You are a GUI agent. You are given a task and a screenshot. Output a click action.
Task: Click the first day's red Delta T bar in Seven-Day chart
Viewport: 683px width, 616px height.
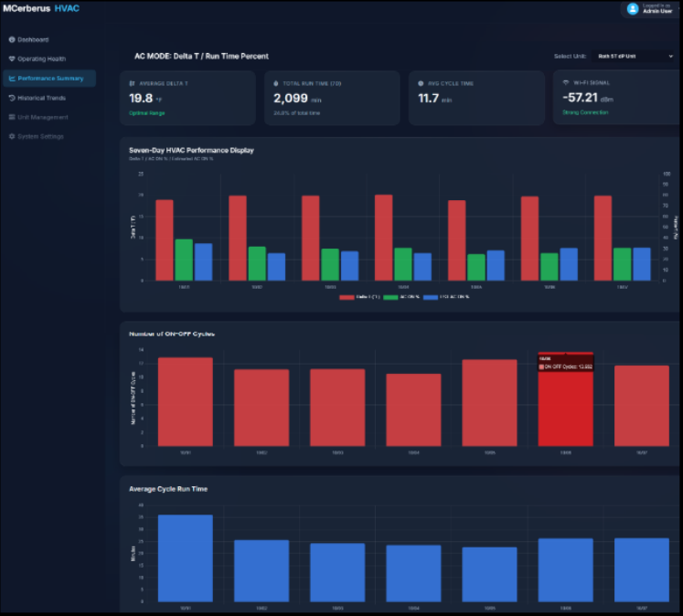pyautogui.click(x=165, y=240)
